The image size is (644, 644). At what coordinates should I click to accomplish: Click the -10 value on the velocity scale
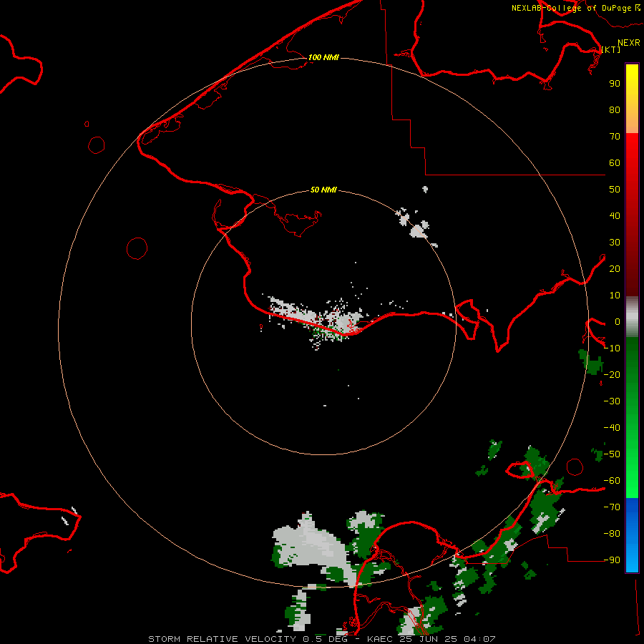[612, 348]
